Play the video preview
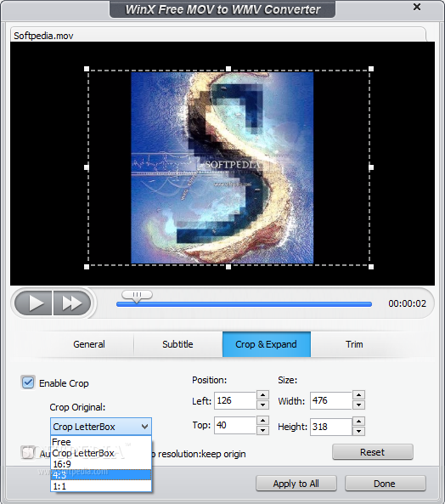This screenshot has height=504, width=445. (x=33, y=303)
